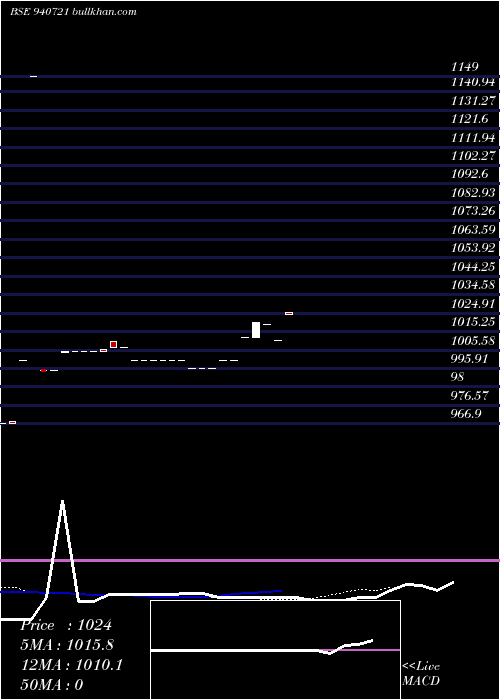Click the 1149 price level label
The height and width of the screenshot is (700, 500).
(x=465, y=67)
